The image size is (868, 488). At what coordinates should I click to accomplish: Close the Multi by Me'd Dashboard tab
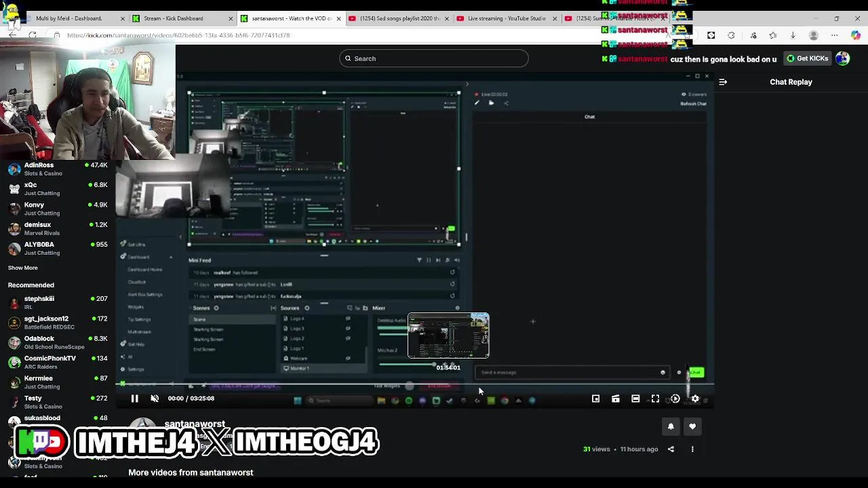click(x=123, y=18)
